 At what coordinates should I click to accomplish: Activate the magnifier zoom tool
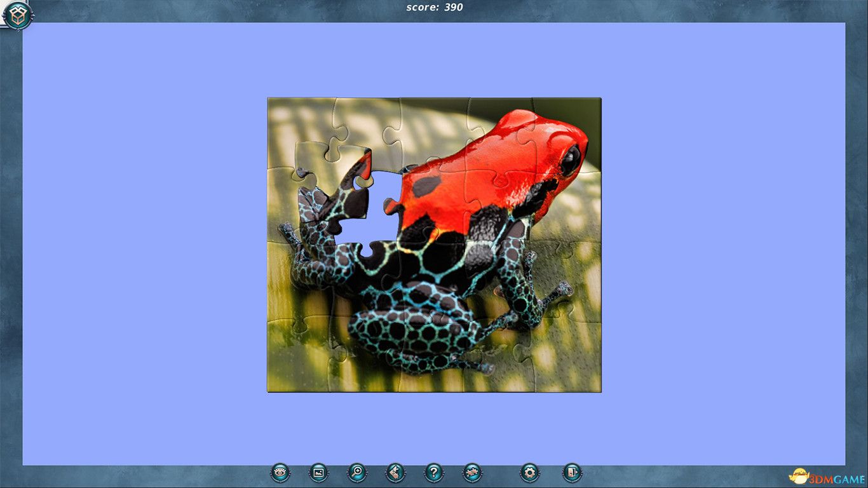(x=357, y=472)
